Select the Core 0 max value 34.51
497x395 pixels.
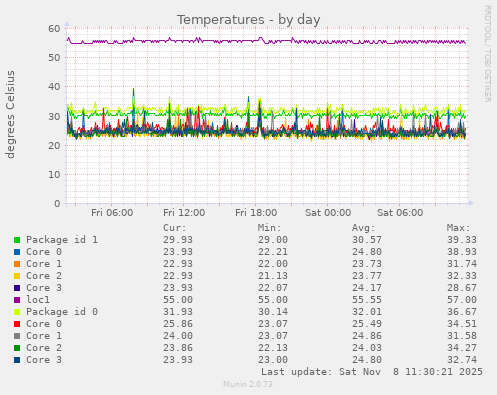[x=462, y=324]
